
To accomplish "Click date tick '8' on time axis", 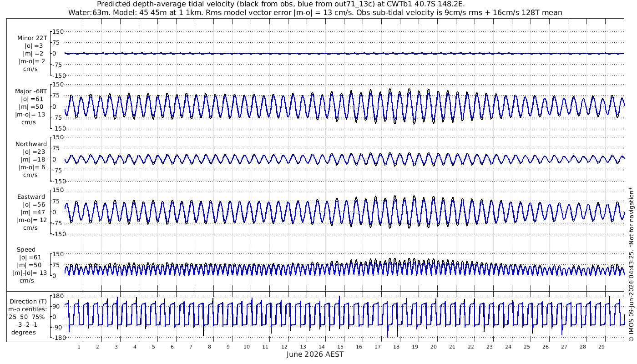I will point(209,346).
